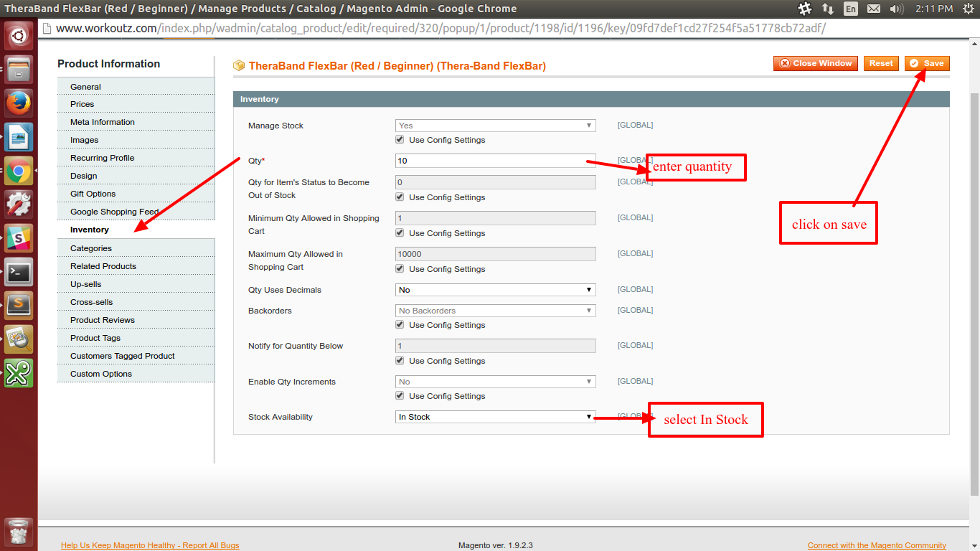Launch Firefox from the dock

(19, 103)
